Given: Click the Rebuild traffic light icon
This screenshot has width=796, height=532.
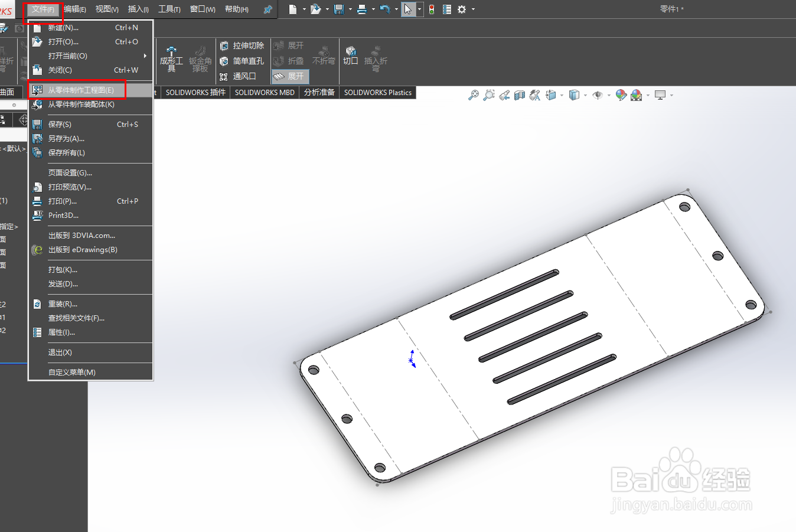Looking at the screenshot, I should pyautogui.click(x=432, y=9).
